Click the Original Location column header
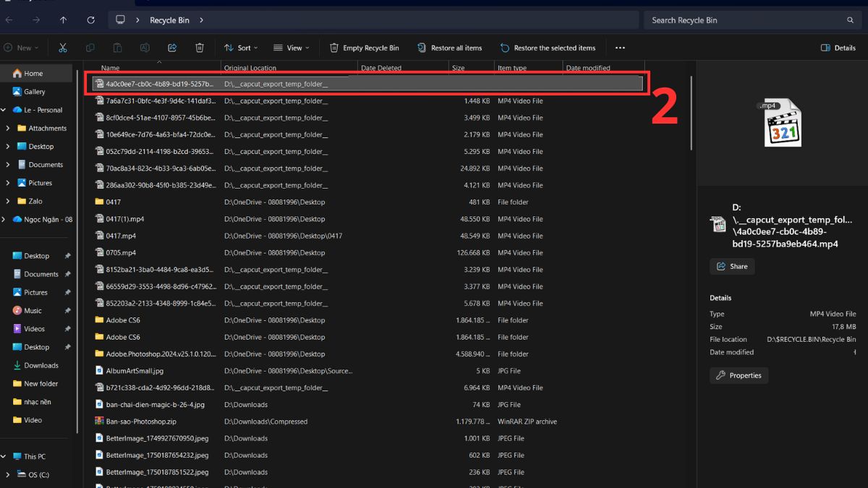 click(250, 68)
